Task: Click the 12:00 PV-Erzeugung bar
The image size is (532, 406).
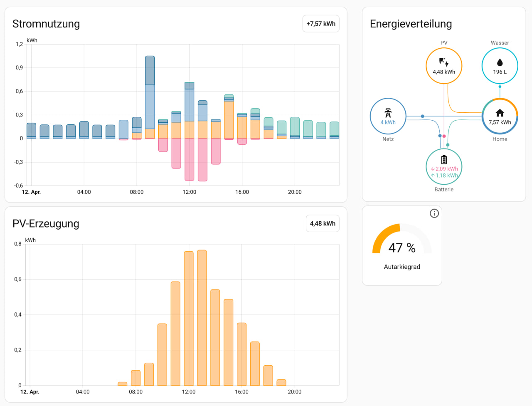Action: [x=189, y=318]
